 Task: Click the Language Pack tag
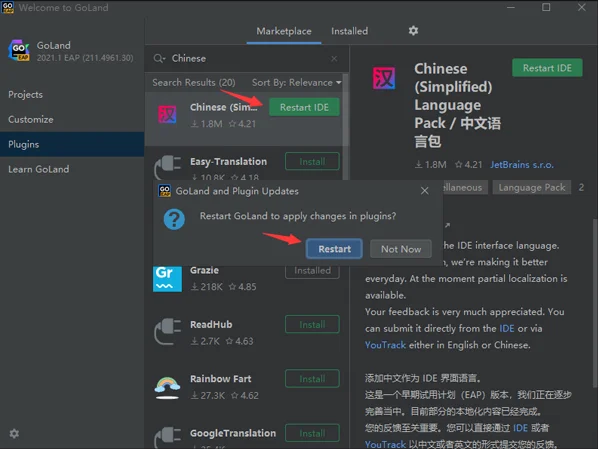531,187
